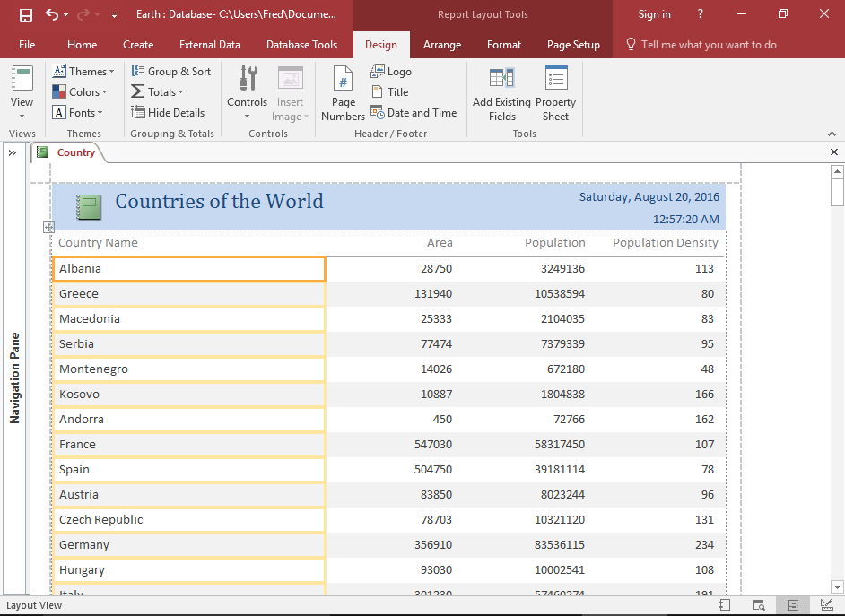This screenshot has width=845, height=616.
Task: Add Date and Time to the report
Action: (414, 111)
